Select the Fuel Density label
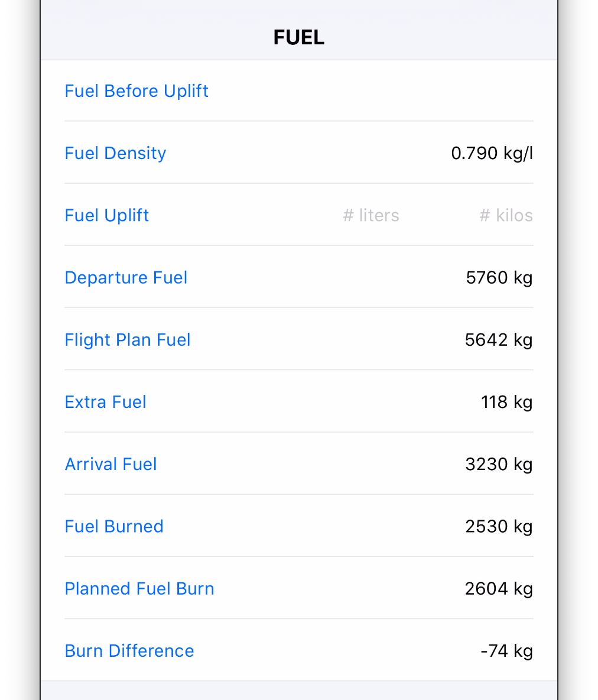The height and width of the screenshot is (700, 598). point(115,153)
